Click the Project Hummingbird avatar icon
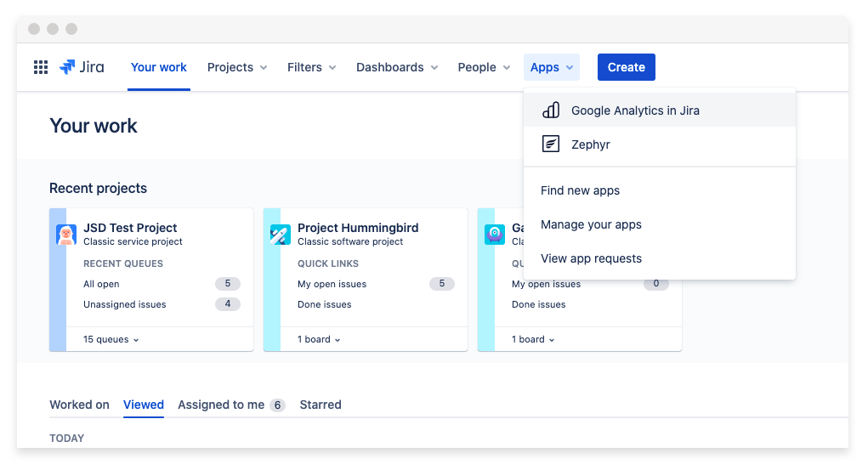The width and height of the screenshot is (868, 470). click(x=281, y=235)
